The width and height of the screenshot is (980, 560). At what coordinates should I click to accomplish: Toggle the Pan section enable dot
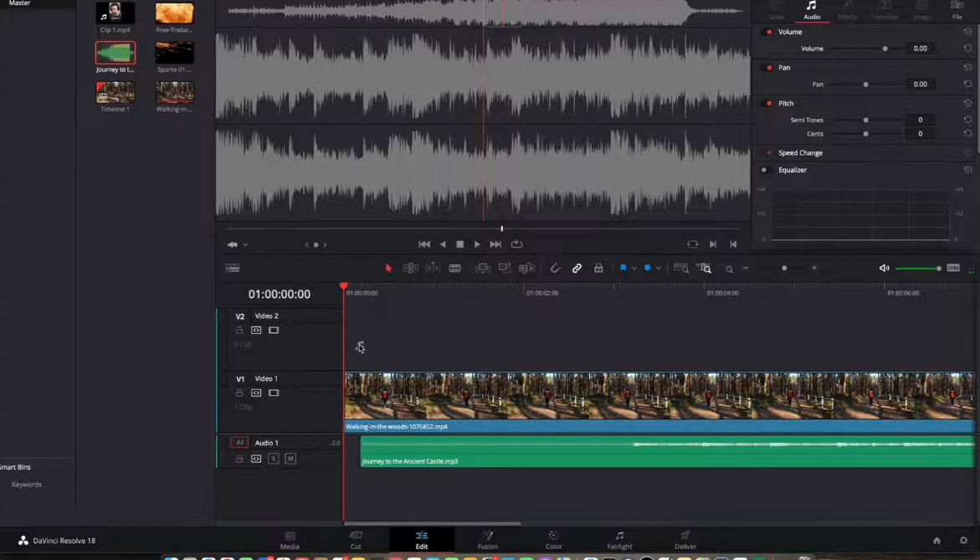(x=769, y=68)
